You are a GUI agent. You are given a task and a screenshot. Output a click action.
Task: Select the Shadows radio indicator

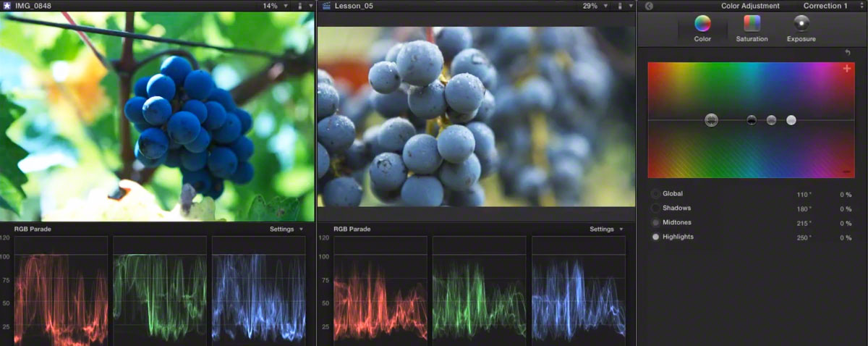click(655, 208)
